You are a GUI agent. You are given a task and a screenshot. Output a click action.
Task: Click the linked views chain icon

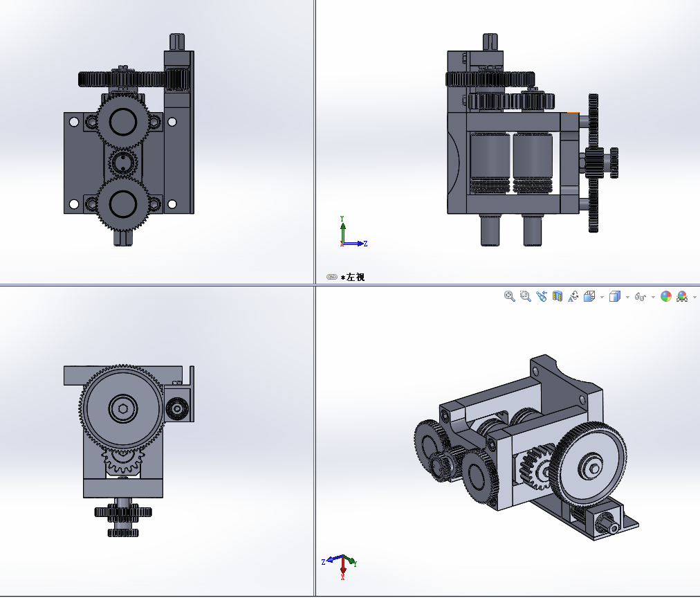332,277
